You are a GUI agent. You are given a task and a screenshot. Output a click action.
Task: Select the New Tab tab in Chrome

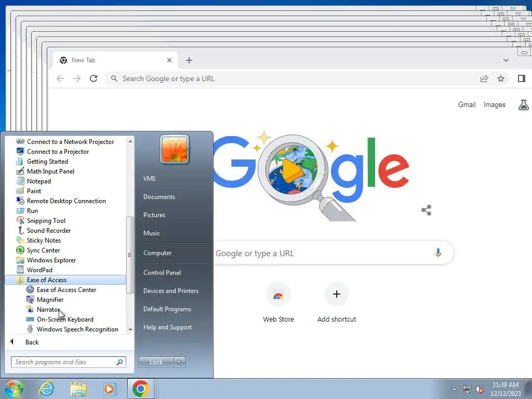pos(115,60)
